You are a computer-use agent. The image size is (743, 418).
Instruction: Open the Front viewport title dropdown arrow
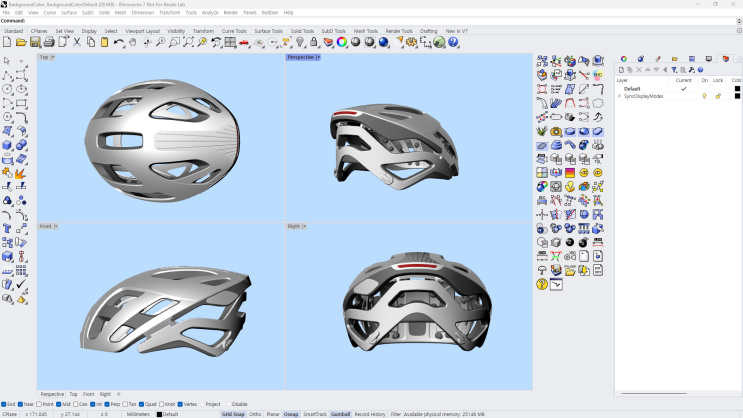click(55, 227)
